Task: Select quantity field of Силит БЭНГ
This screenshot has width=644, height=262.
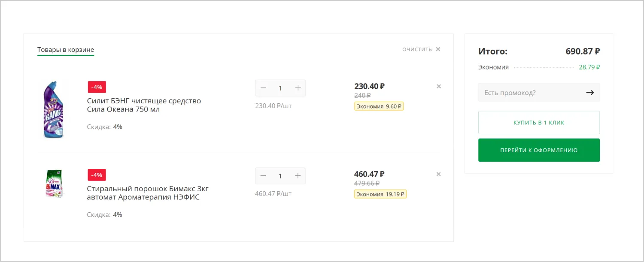Action: tap(280, 88)
